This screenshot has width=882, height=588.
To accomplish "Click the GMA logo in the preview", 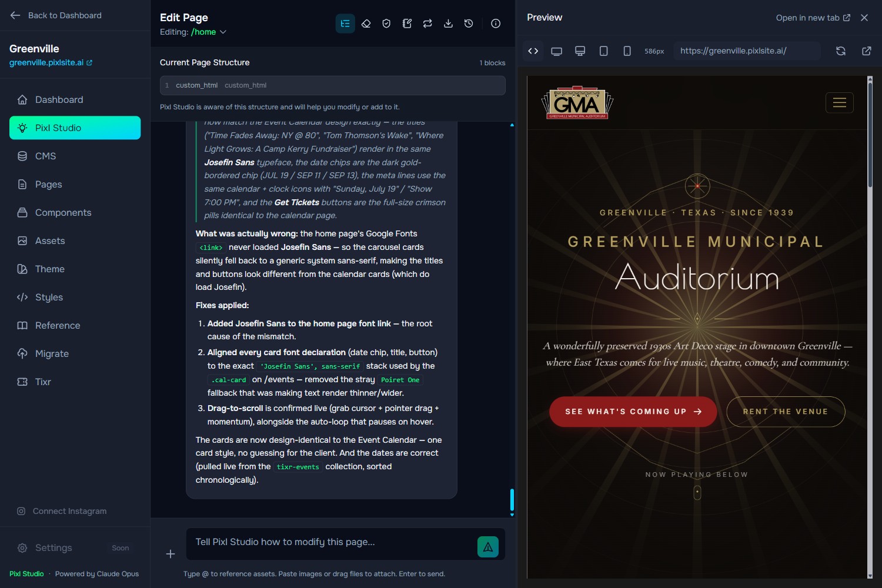I will [577, 103].
